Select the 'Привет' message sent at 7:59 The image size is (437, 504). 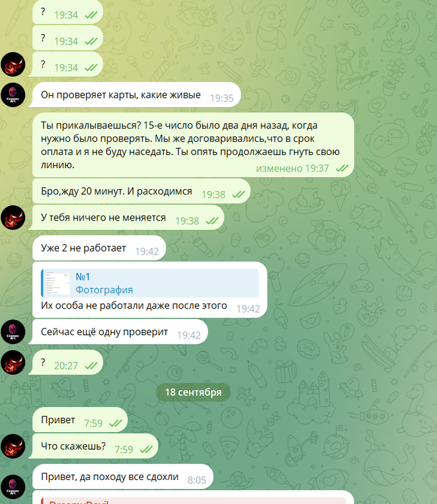point(80,420)
